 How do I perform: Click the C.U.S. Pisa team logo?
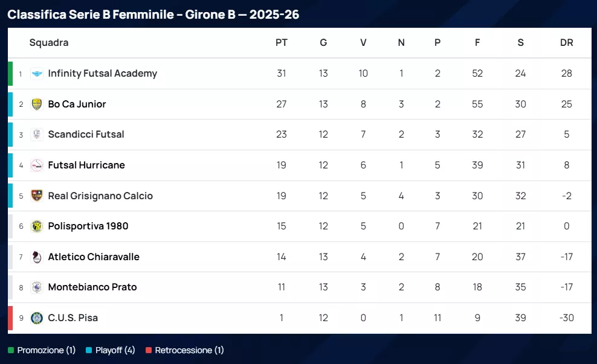tap(37, 318)
